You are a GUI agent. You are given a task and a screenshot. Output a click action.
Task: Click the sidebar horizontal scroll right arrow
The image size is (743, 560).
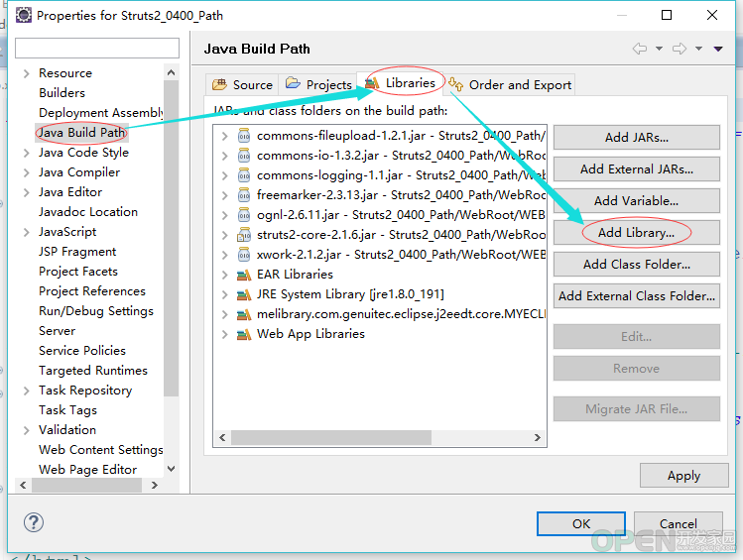tap(154, 485)
